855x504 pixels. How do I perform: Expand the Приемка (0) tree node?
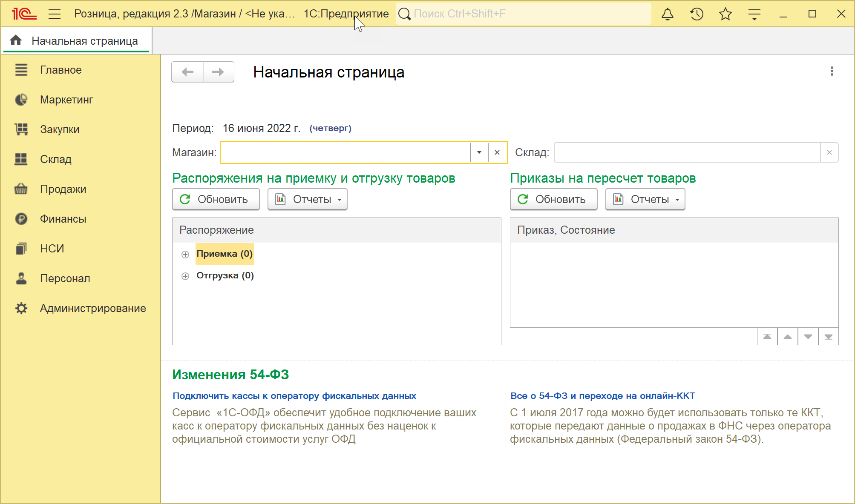[185, 255]
